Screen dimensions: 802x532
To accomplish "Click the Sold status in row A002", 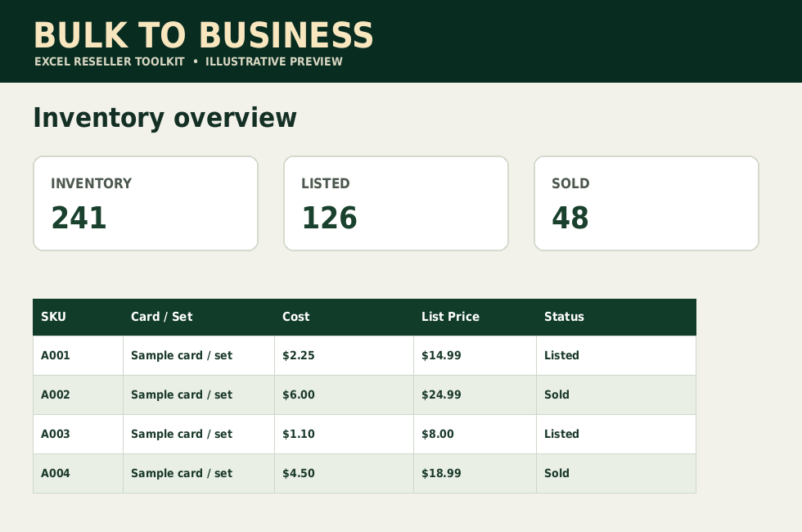I will pos(615,394).
